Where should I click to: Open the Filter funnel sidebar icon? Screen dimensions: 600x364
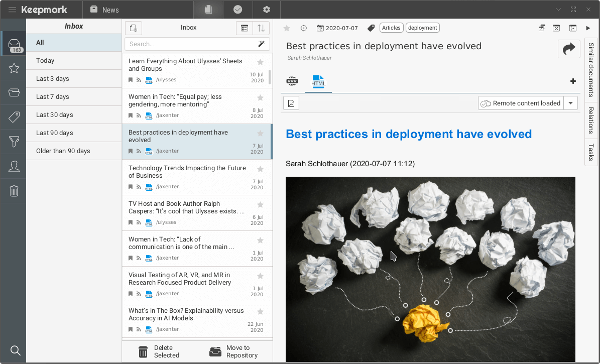(14, 142)
